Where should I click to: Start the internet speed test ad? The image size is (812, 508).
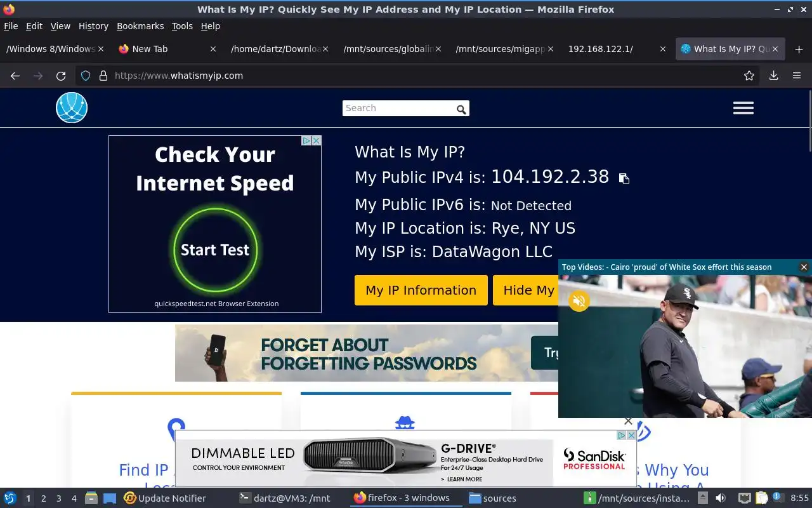click(x=215, y=250)
